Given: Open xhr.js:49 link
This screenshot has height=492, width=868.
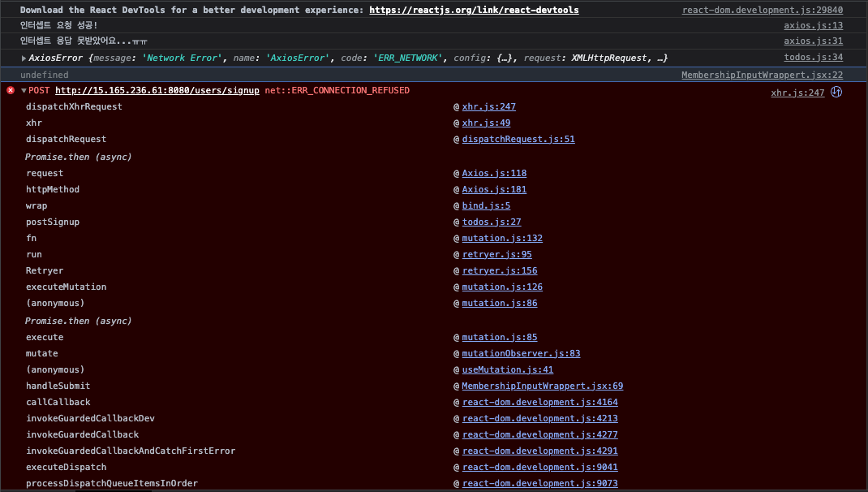Looking at the screenshot, I should tap(486, 123).
